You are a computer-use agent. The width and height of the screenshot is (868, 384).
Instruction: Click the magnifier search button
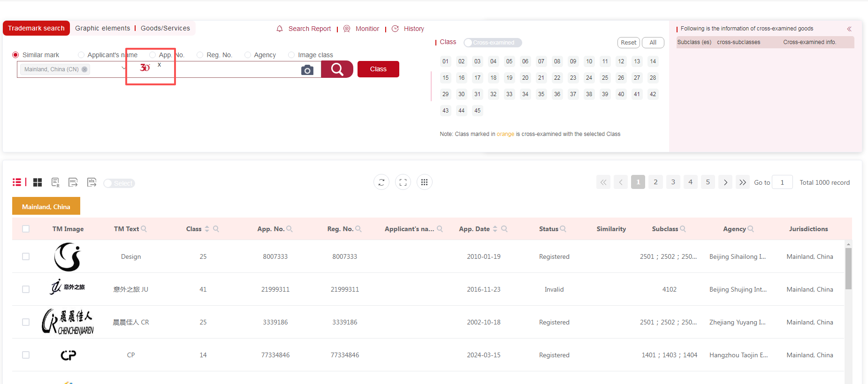coord(337,69)
